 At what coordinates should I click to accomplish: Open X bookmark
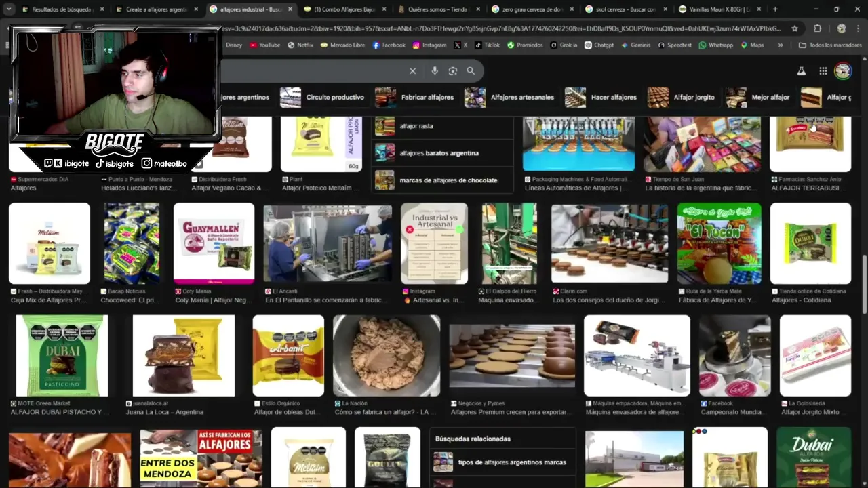pos(460,45)
